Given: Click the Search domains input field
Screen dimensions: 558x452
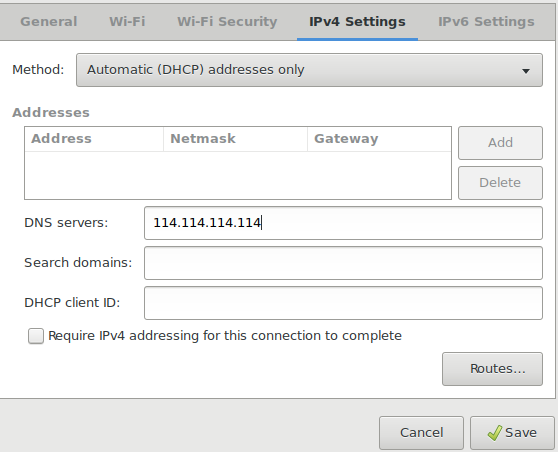Looking at the screenshot, I should pyautogui.click(x=343, y=263).
